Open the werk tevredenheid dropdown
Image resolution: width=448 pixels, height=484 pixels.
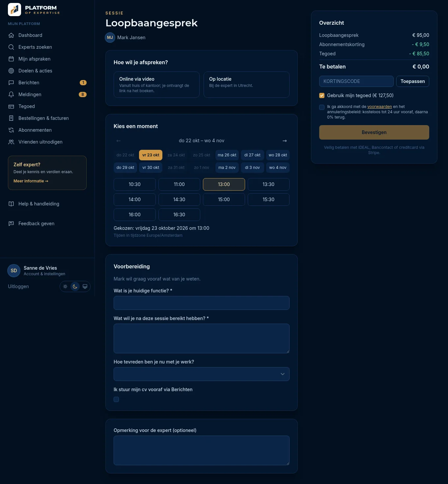[202, 374]
